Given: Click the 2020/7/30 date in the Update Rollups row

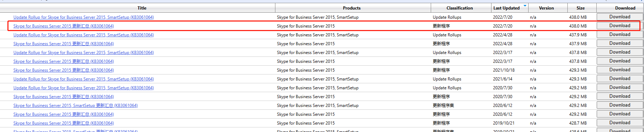Looking at the screenshot, I should (x=503, y=88).
